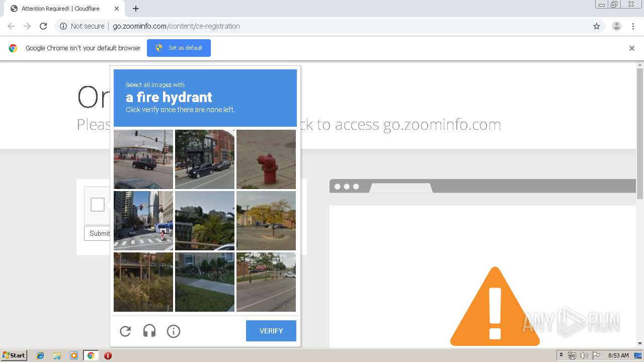The height and width of the screenshot is (362, 644).
Task: Select the gas station intersection image tile
Action: point(143,159)
